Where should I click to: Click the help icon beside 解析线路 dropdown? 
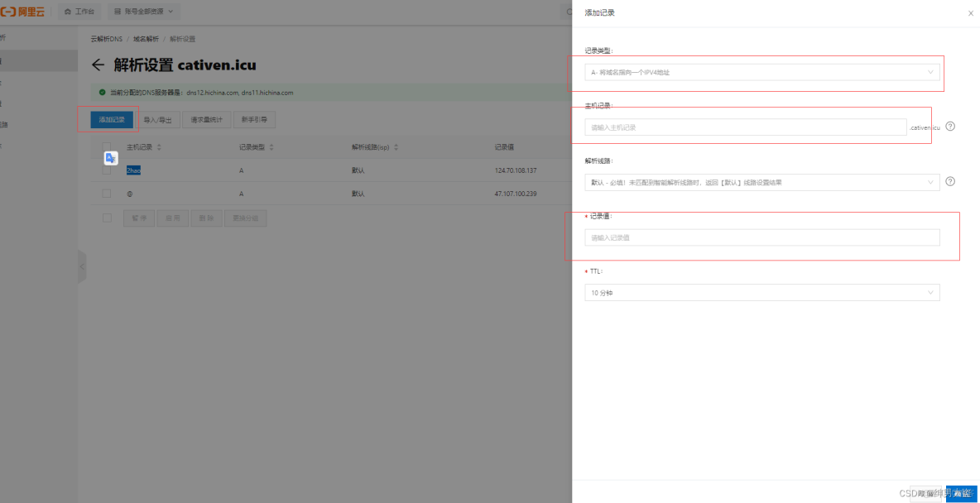[x=949, y=182]
